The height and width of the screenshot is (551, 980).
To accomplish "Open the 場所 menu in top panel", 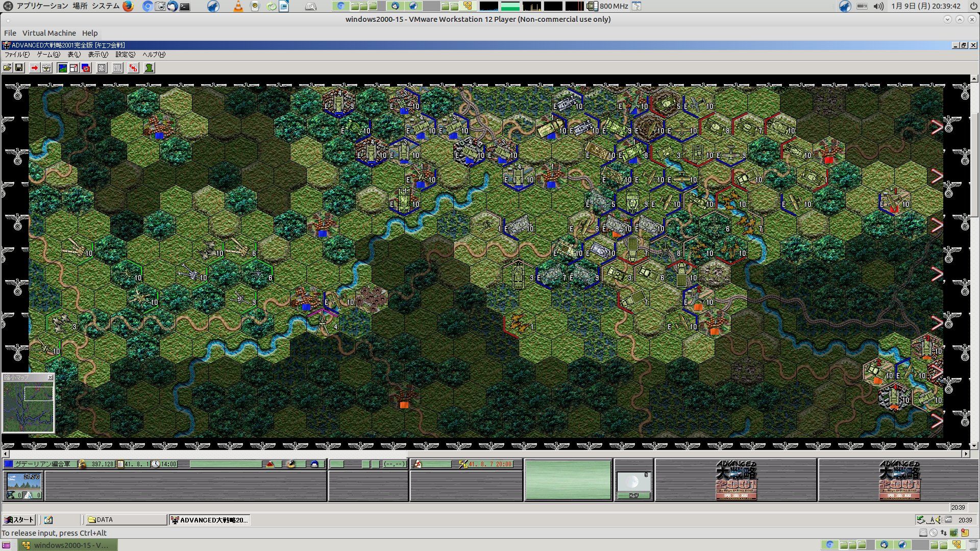I will pos(80,6).
